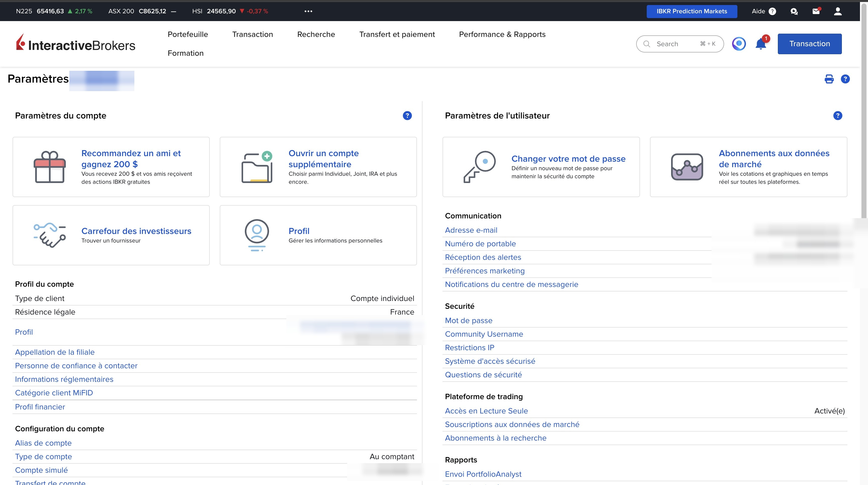Click the chart market data subscriptions icon
Screen dimensions: 868x485
(x=687, y=167)
